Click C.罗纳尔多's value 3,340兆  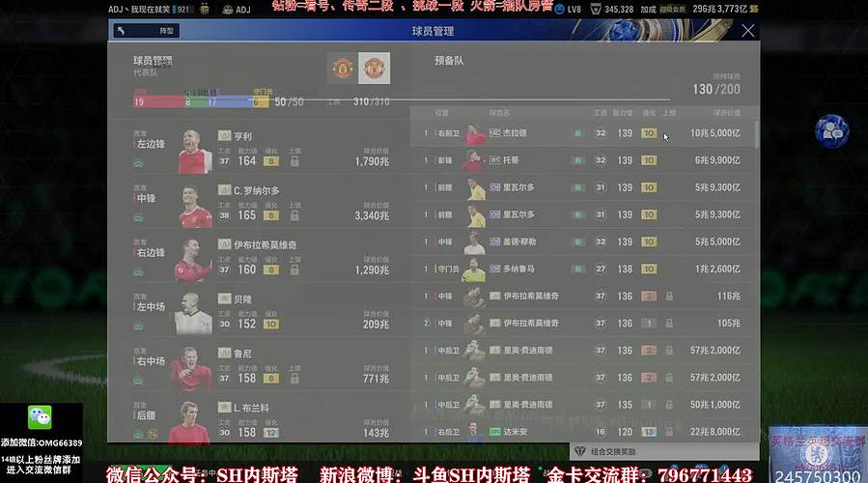pos(372,216)
